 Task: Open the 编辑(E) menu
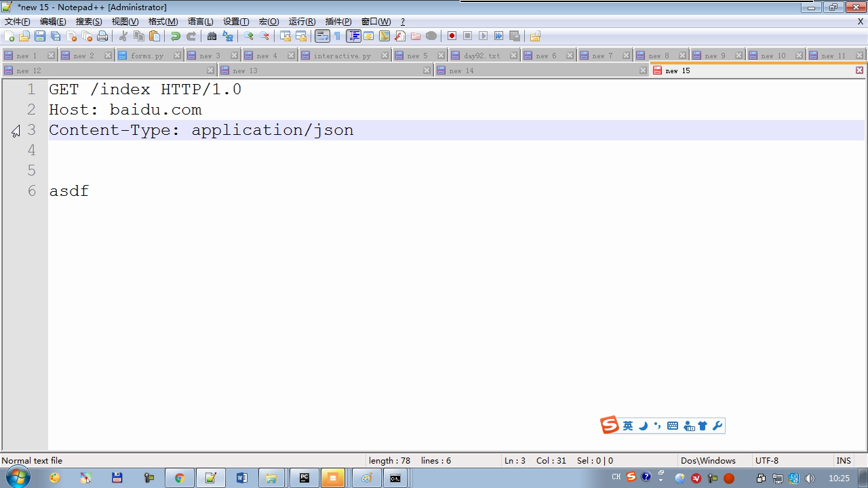pyautogui.click(x=53, y=22)
